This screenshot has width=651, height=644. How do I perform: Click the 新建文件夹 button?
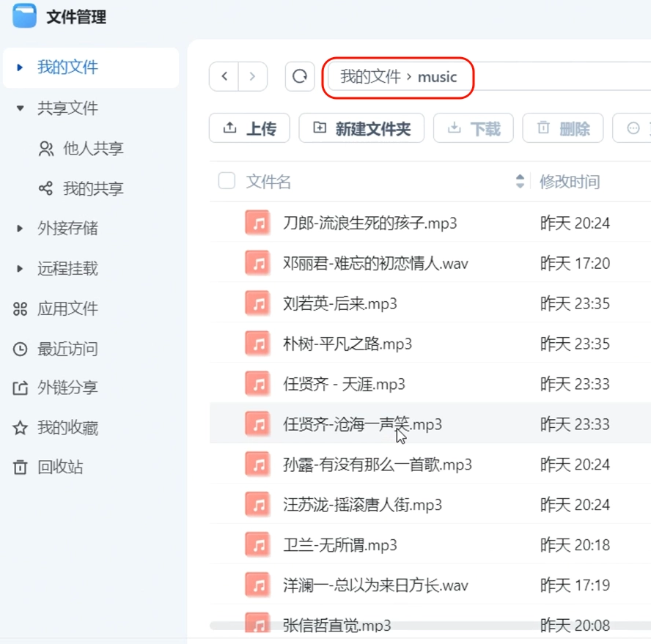coord(361,127)
